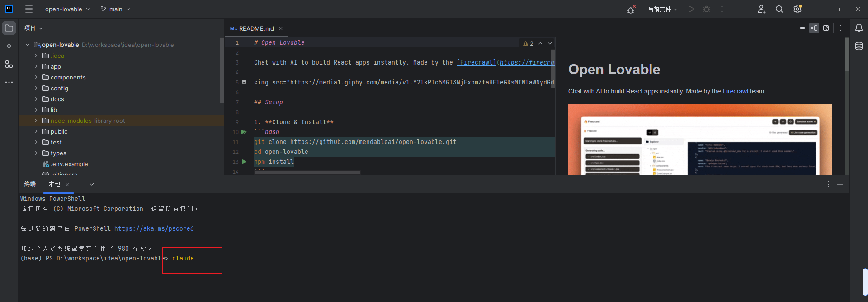The width and height of the screenshot is (868, 302).
Task: Open the Notifications bell icon
Action: click(x=859, y=28)
